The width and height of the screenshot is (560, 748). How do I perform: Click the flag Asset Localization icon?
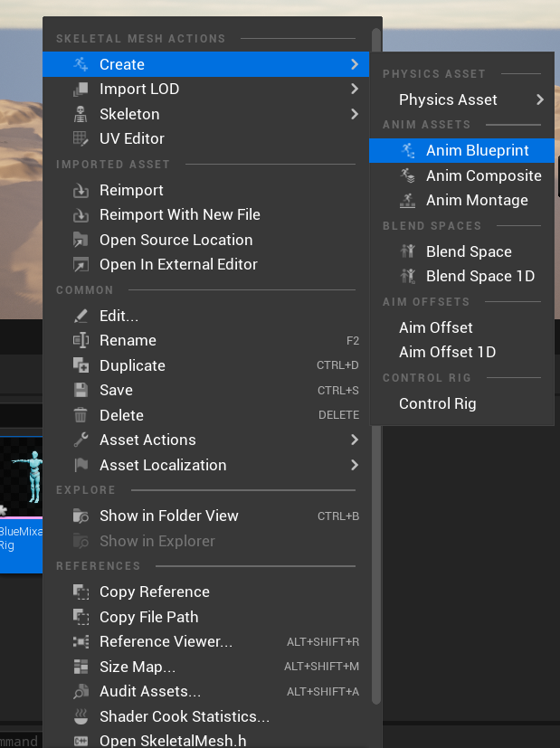pyautogui.click(x=81, y=465)
